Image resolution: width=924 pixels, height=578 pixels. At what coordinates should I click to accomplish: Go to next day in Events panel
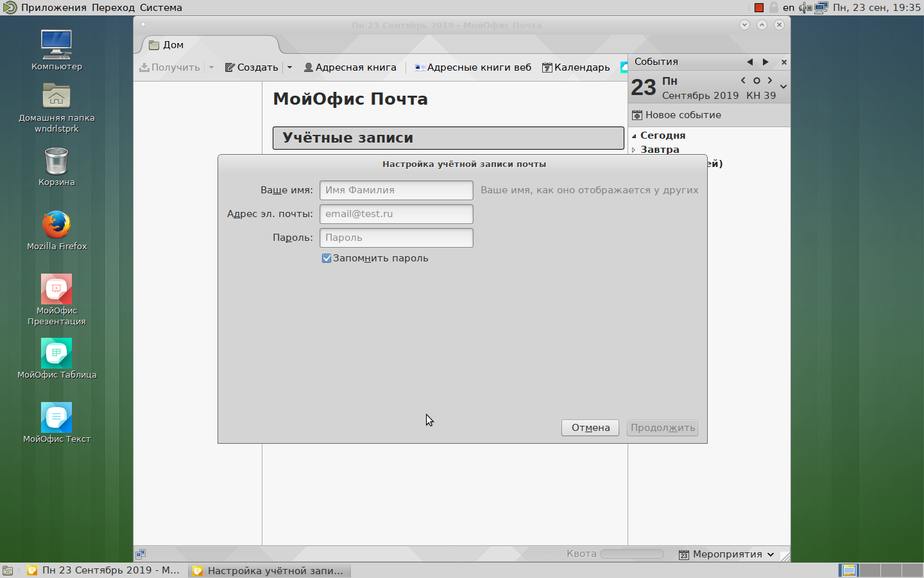click(x=770, y=81)
